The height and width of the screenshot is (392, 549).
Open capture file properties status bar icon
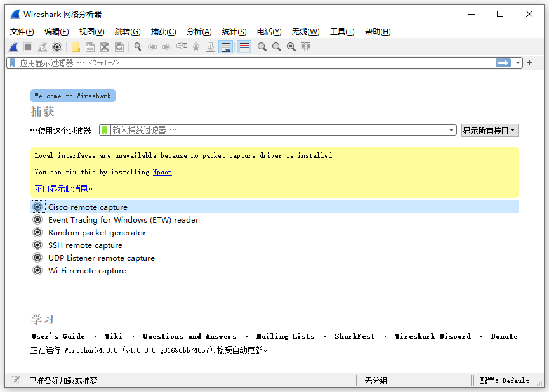coord(15,380)
